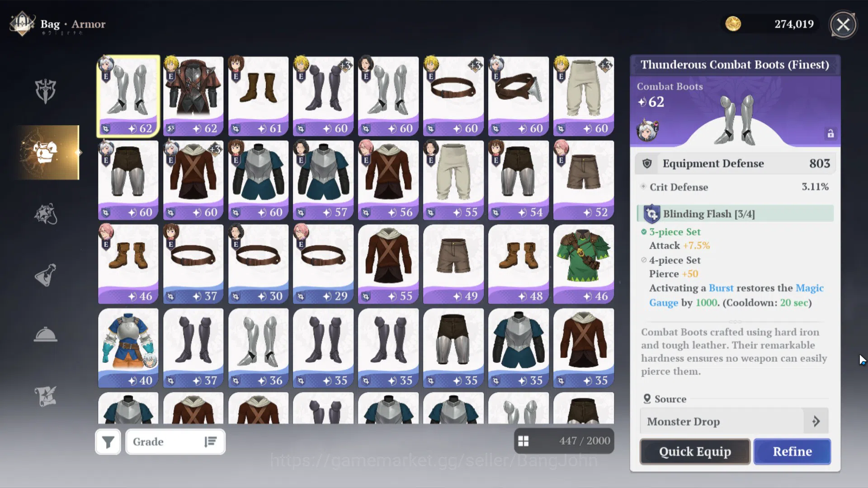This screenshot has height=488, width=868.
Task: Open the weapons category in sidebar
Action: (46, 91)
